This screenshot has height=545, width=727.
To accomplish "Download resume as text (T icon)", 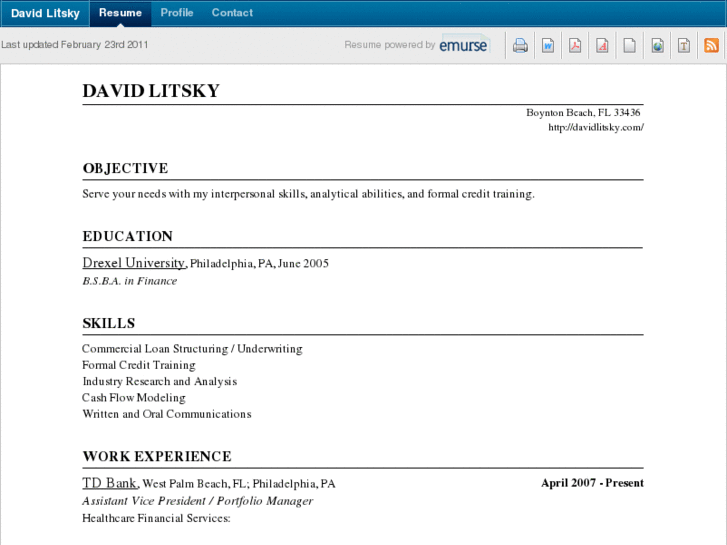I will click(684, 45).
